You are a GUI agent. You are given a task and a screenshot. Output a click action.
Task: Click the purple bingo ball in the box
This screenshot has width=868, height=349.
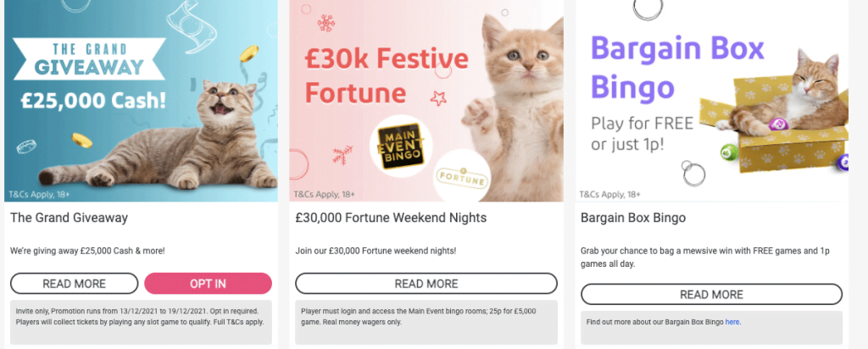[x=777, y=124]
